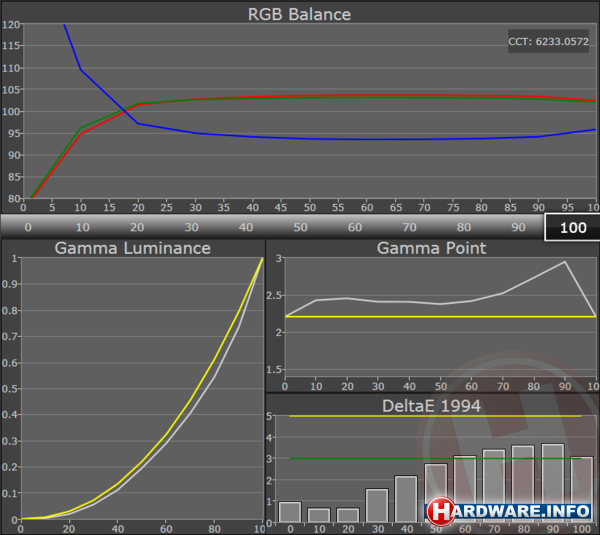This screenshot has height=535, width=600.
Task: Click the DeltaE 1994 chart title
Action: pos(431,406)
